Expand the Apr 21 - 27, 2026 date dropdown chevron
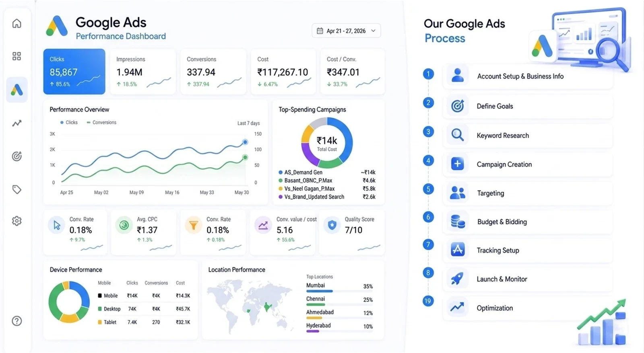 tap(374, 31)
